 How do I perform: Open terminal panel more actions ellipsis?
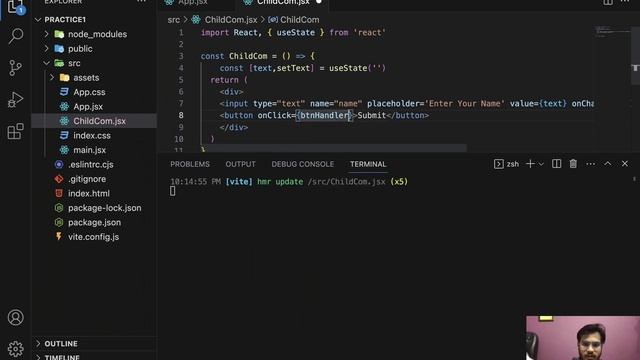click(590, 164)
